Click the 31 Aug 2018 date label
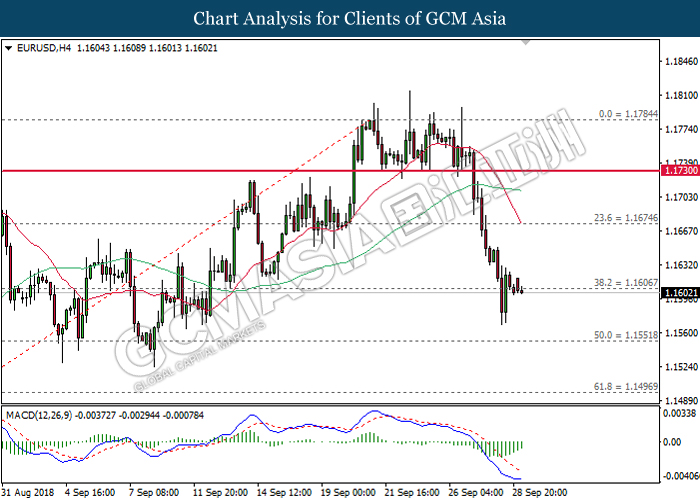Image resolution: width=700 pixels, height=500 pixels. pos(27,492)
